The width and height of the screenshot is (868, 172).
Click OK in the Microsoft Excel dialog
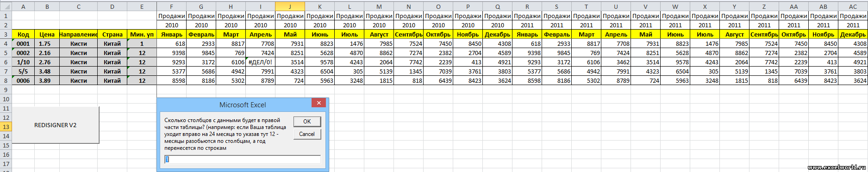tap(307, 121)
